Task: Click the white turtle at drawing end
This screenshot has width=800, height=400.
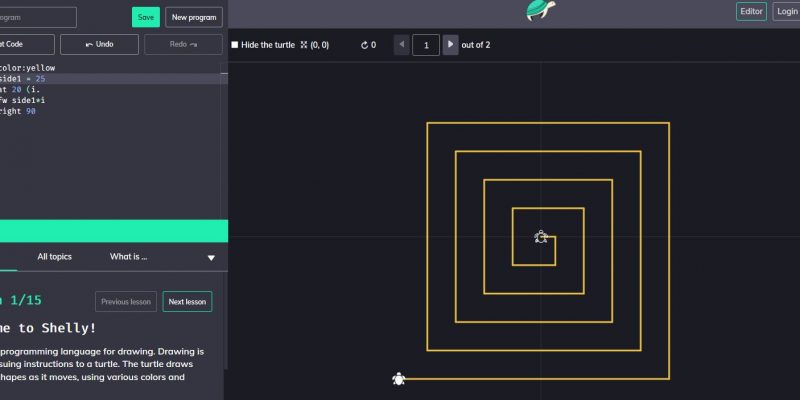Action: (x=398, y=379)
